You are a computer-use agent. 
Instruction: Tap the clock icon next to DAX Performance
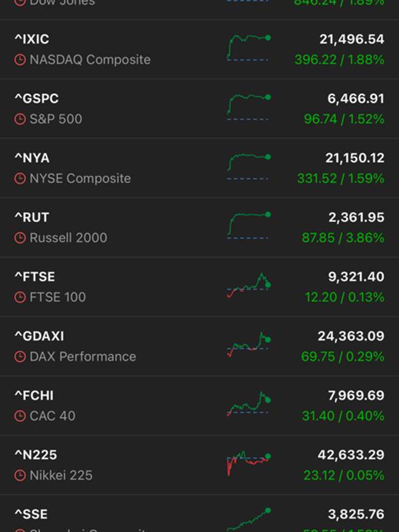pos(20,356)
